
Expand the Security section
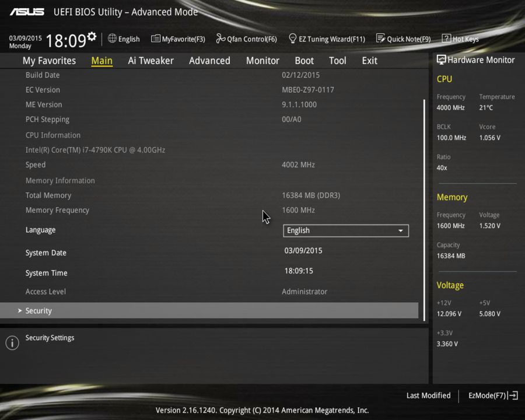[38, 310]
